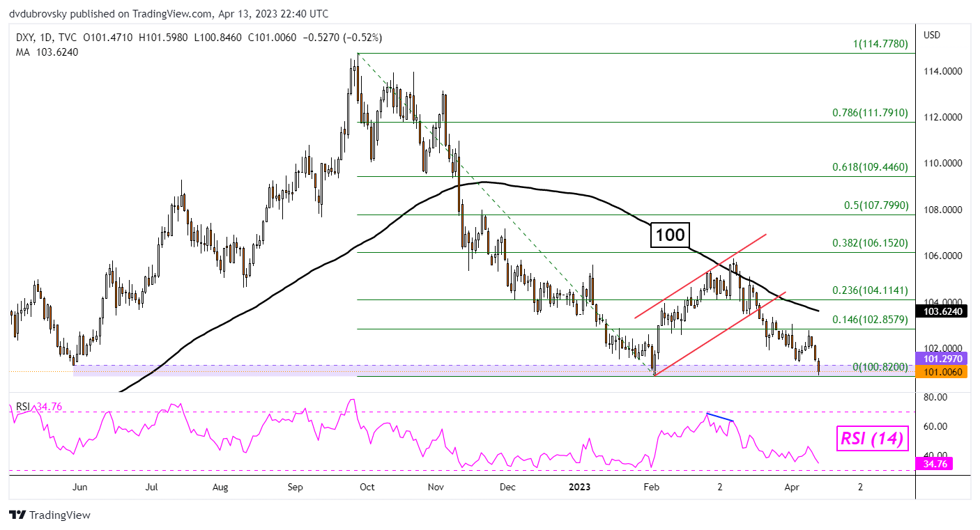980x530 pixels.
Task: Click the Aug date label on time axis
Action: tap(220, 487)
